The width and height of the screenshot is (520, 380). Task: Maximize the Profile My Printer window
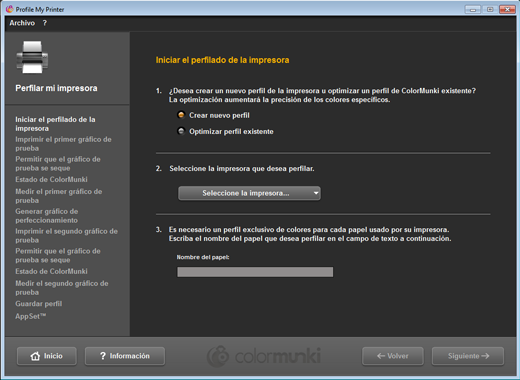490,9
